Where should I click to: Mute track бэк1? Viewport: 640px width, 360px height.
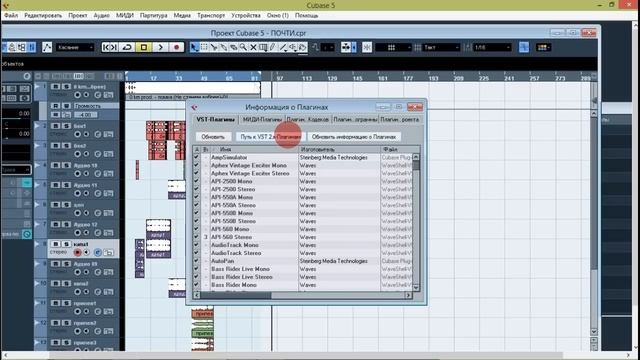pyautogui.click(x=56, y=126)
